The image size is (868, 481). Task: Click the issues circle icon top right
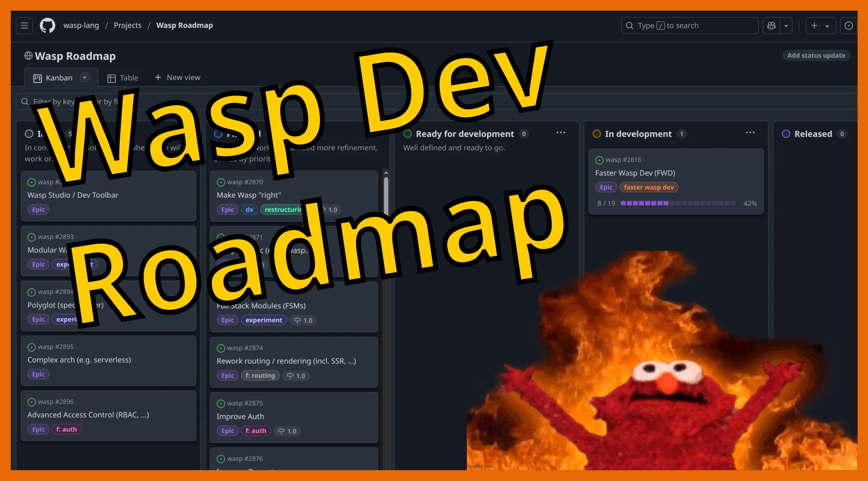tap(849, 26)
